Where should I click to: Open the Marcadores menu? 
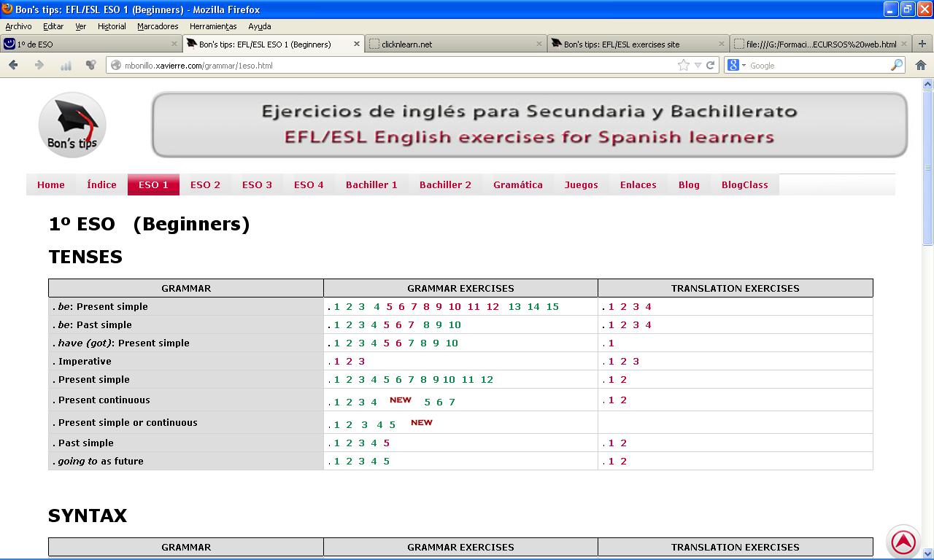158,26
